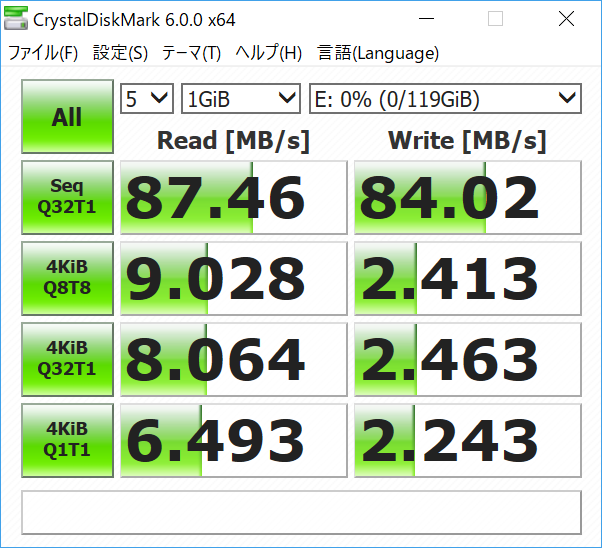
Task: Start the 4KiB Q1T1 test
Action: coord(67,440)
